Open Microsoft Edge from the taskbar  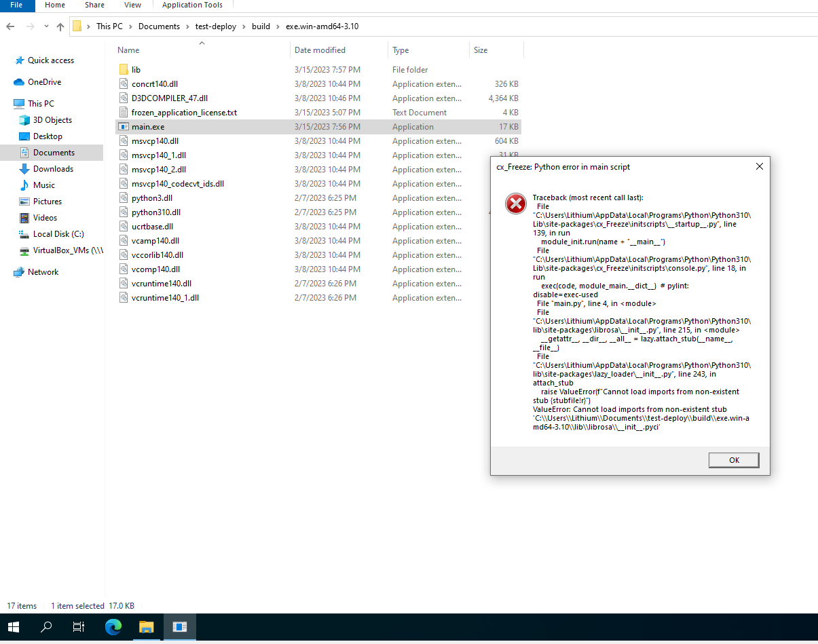coord(113,627)
